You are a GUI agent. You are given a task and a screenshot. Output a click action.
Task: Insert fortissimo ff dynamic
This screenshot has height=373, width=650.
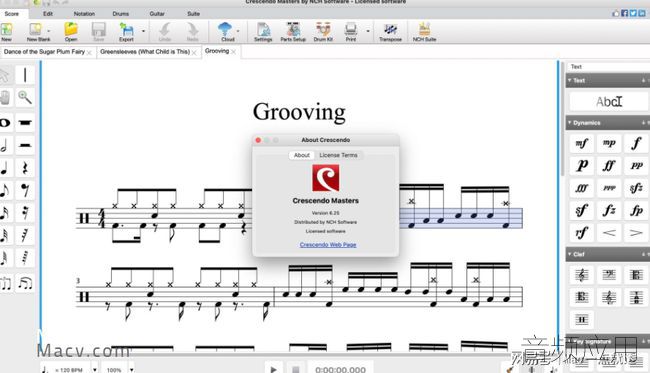(x=609, y=166)
